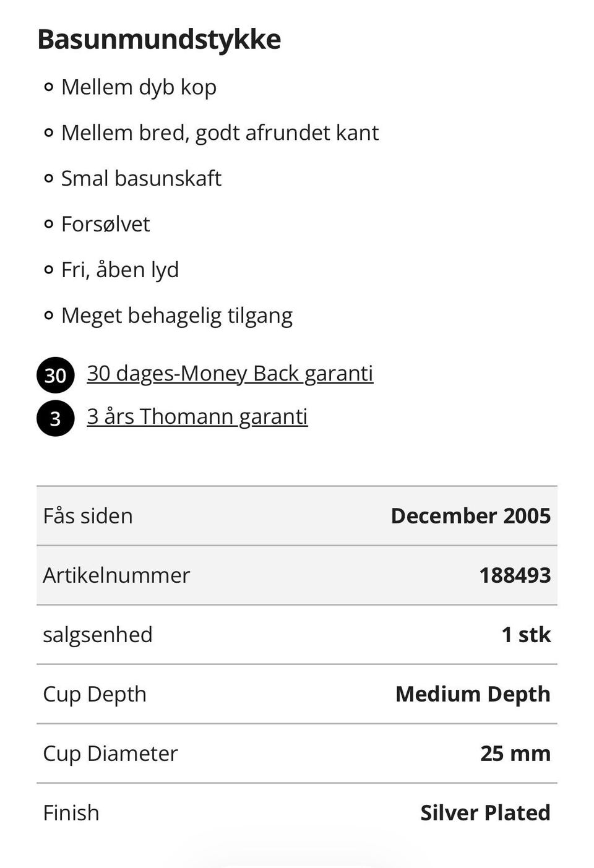Open the 3 års Thomann garanti link
This screenshot has width=594, height=868.
click(x=197, y=417)
